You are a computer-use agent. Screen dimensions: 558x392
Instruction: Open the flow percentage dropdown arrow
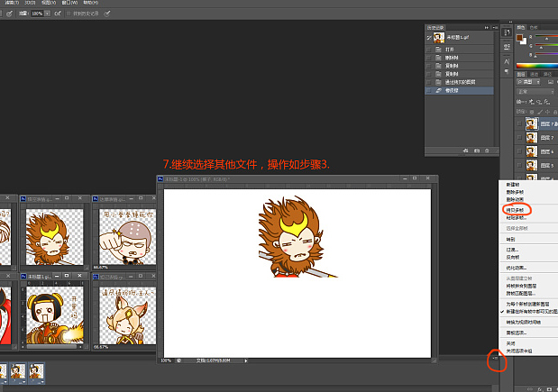click(x=48, y=14)
